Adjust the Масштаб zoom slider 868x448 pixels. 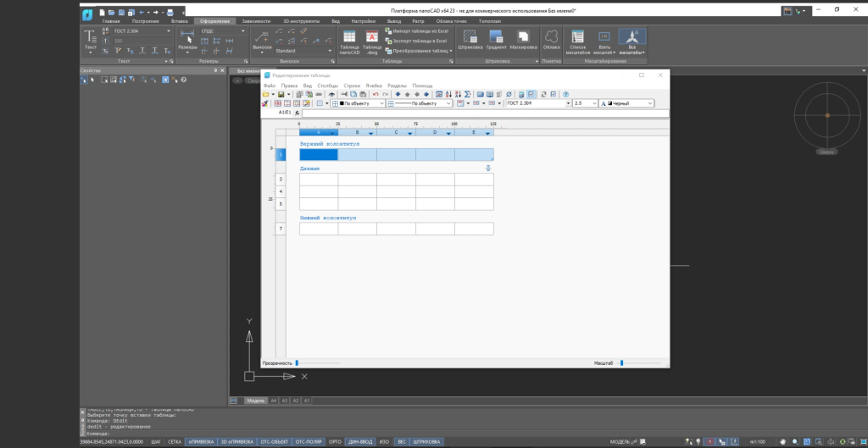[622, 362]
